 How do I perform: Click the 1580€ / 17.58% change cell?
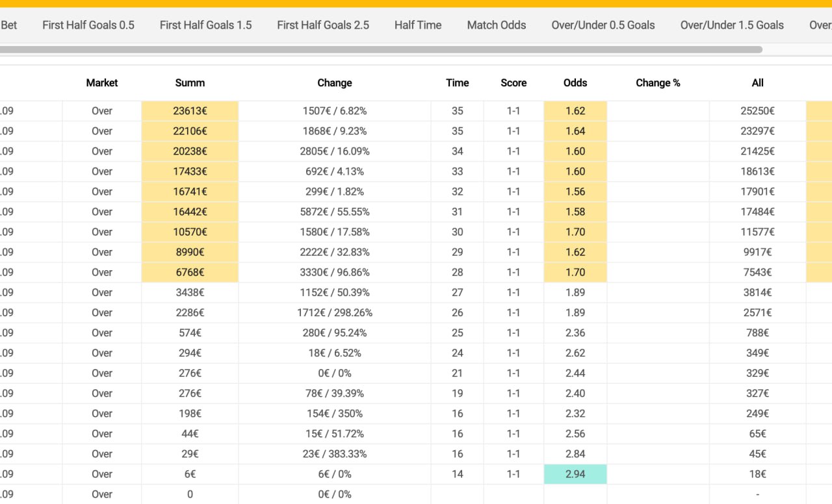point(335,232)
